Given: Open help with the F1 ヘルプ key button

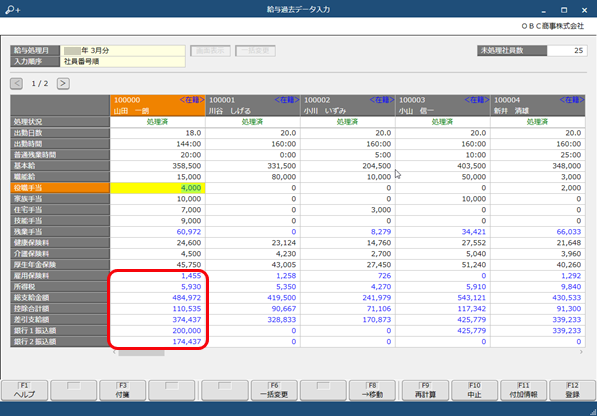Looking at the screenshot, I should pyautogui.click(x=25, y=390).
